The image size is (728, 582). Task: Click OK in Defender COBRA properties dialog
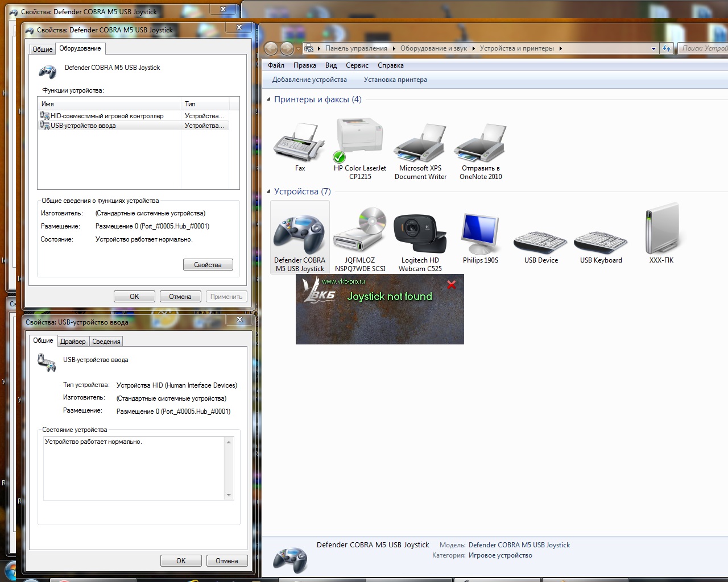pos(134,297)
